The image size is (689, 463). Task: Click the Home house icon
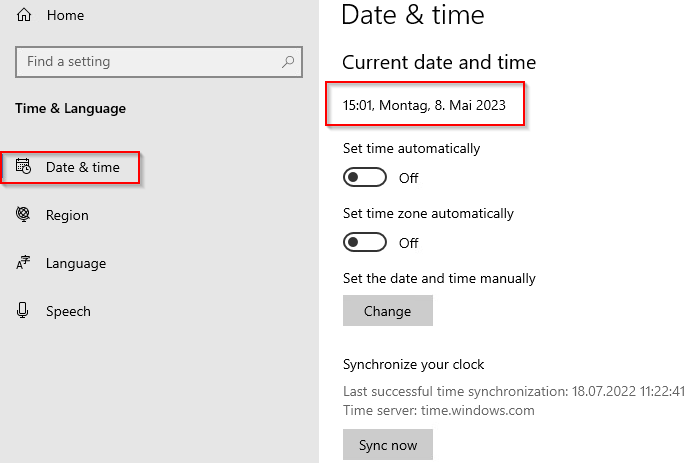(24, 15)
